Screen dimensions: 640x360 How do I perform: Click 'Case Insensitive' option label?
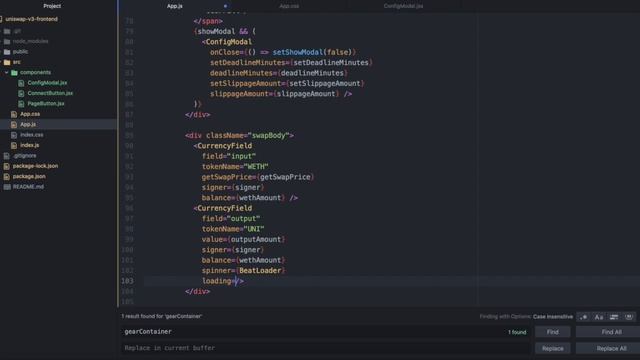pos(553,317)
